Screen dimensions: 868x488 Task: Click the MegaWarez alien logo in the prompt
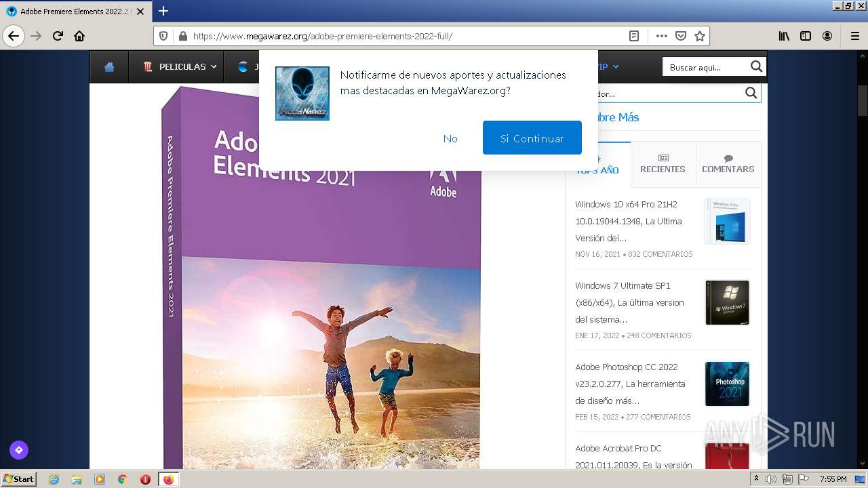(302, 94)
